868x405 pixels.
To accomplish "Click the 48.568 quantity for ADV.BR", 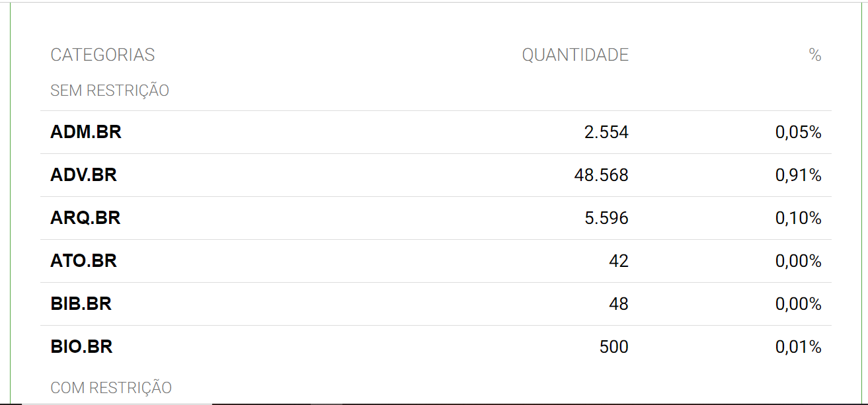I will point(602,175).
